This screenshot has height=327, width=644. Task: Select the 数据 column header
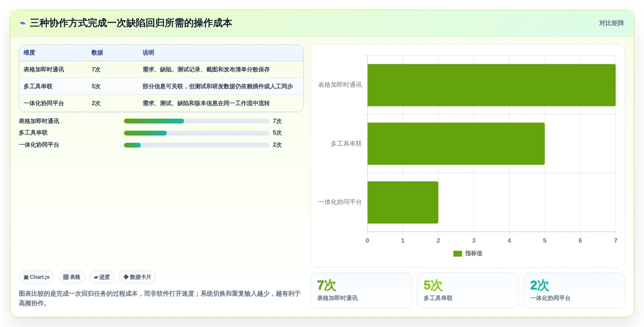tap(97, 53)
